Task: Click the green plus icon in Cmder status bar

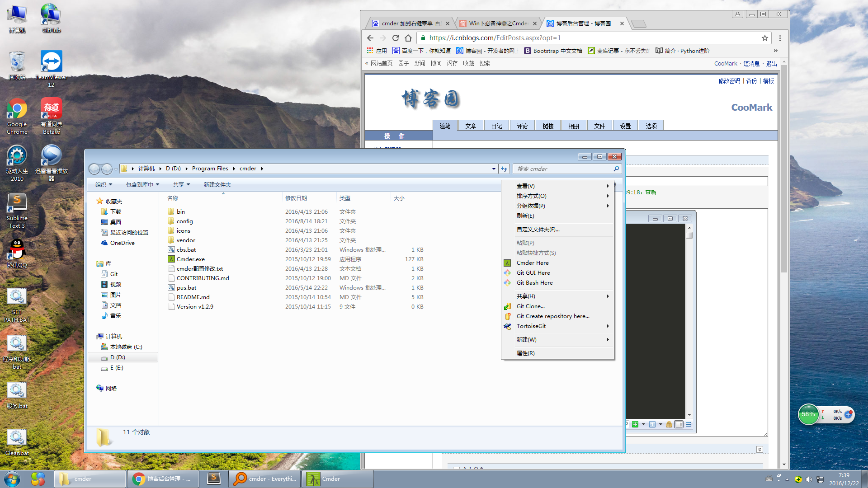Action: point(635,424)
